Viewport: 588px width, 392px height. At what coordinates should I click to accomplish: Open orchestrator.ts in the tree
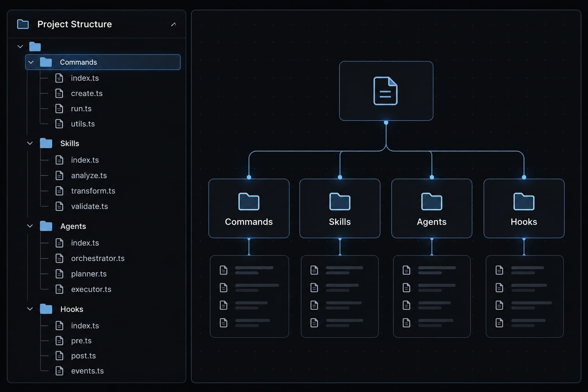(98, 258)
